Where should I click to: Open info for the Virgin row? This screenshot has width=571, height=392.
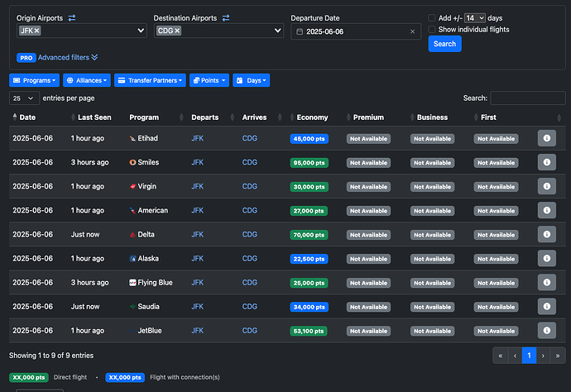pyautogui.click(x=547, y=186)
